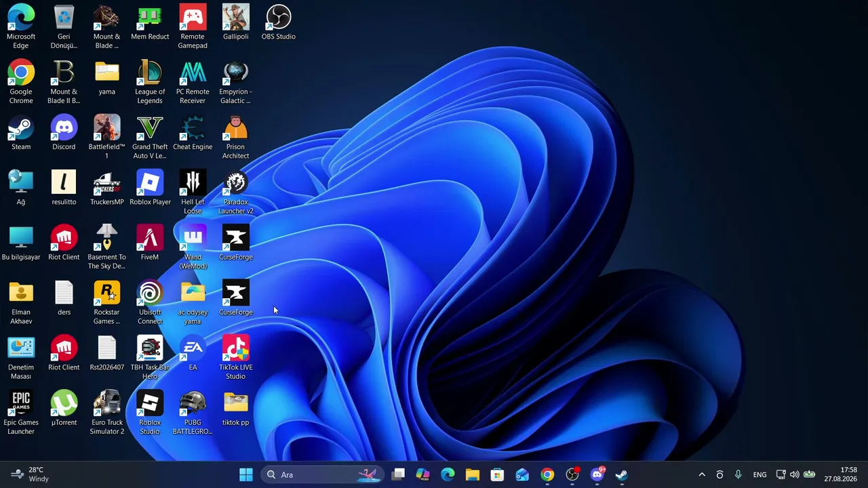Image resolution: width=868 pixels, height=488 pixels.
Task: Select the Empyrion - Galactic shortcut
Action: [236, 82]
